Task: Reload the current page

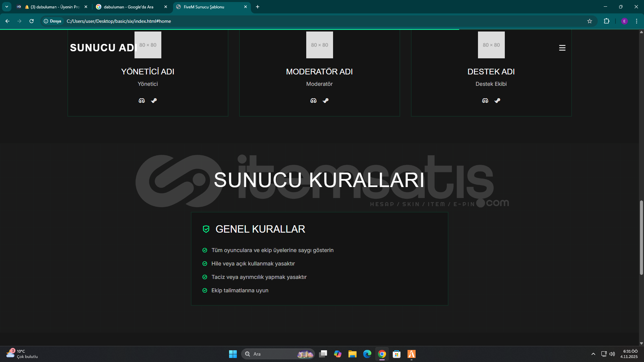Action: (32, 21)
